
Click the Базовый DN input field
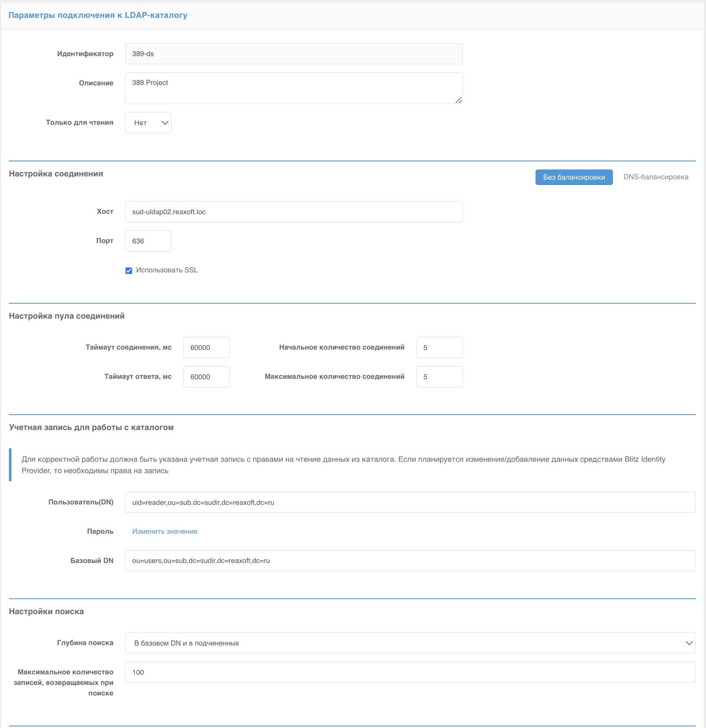(410, 561)
